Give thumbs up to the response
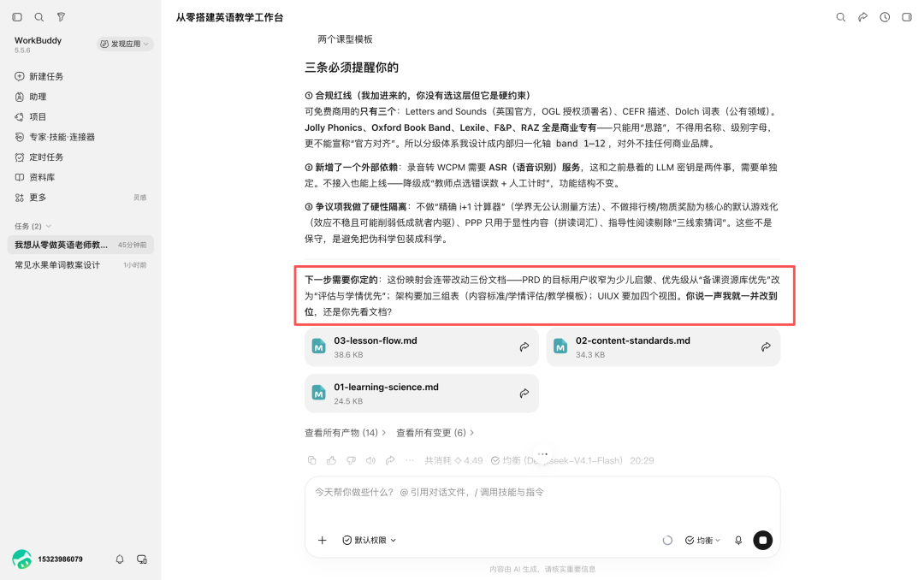The width and height of the screenshot is (924, 580). 331,460
